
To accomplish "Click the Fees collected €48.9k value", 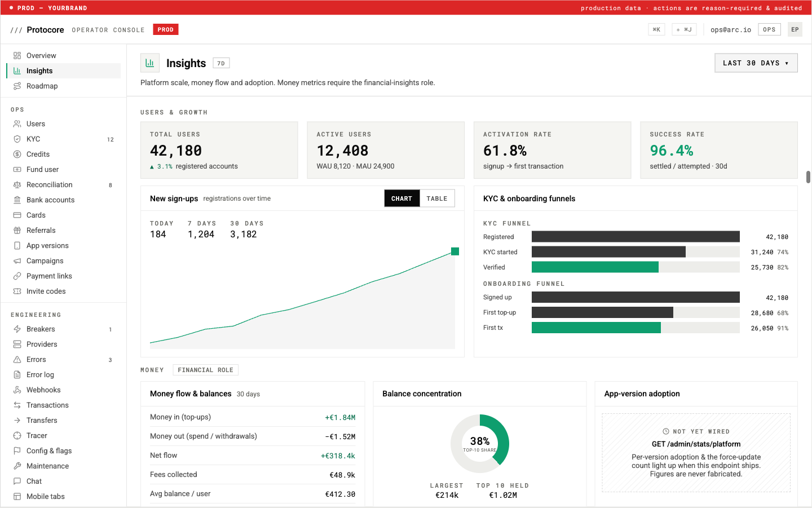I will [x=342, y=475].
